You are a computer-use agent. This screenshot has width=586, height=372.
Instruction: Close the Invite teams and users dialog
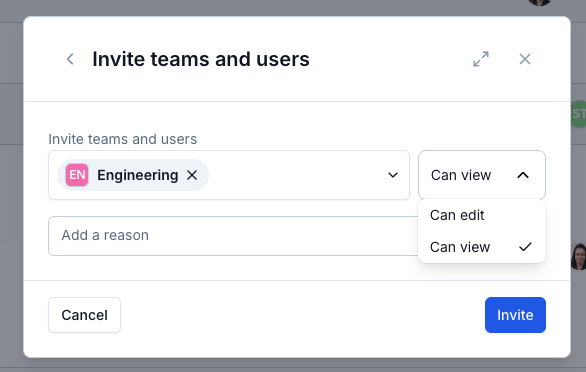(x=525, y=59)
